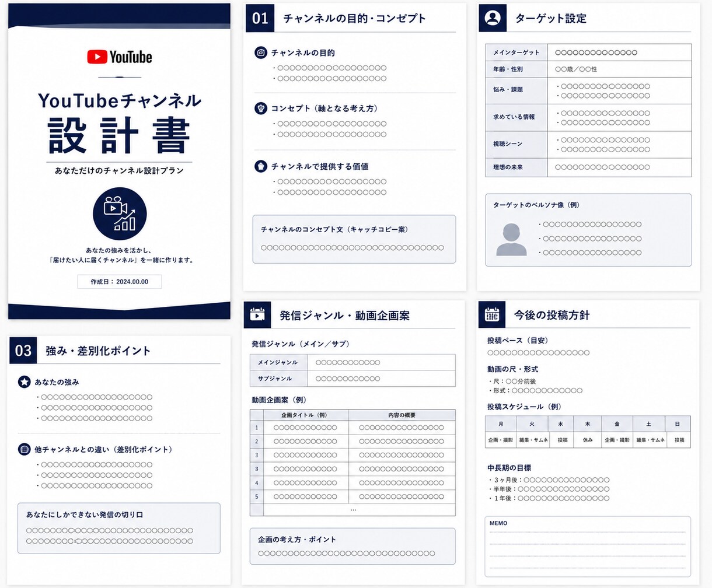Click the calendar icon beside 今後の投稿方針
The image size is (712, 588).
click(492, 314)
